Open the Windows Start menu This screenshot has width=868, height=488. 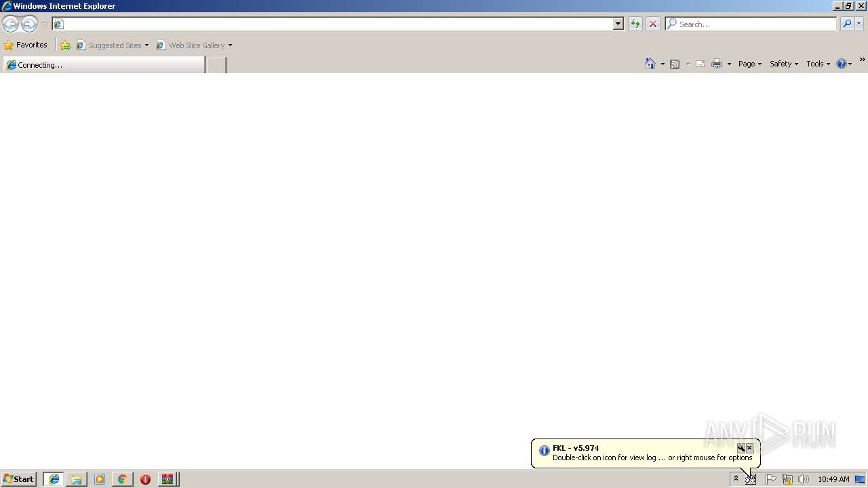[x=18, y=479]
